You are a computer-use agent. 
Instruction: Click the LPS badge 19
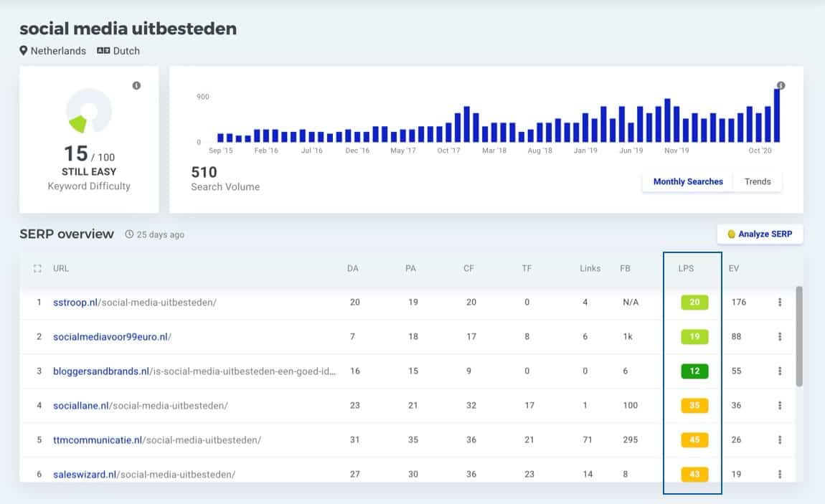pyautogui.click(x=694, y=336)
